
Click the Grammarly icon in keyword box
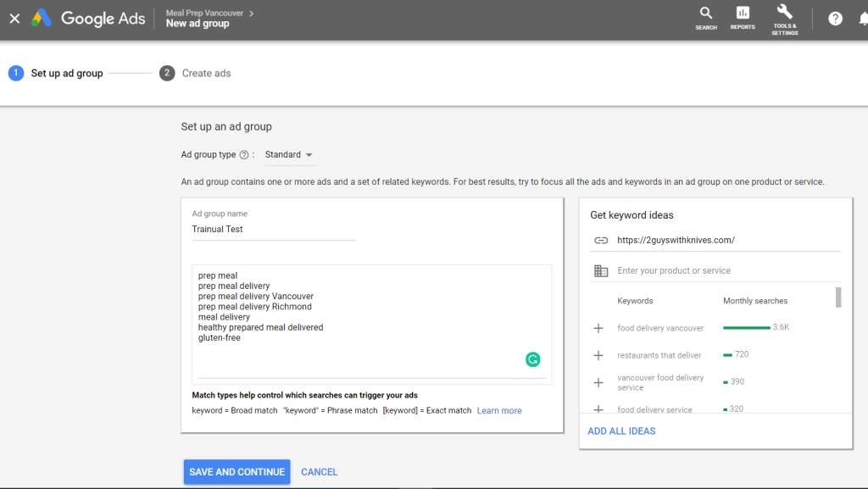(x=532, y=359)
